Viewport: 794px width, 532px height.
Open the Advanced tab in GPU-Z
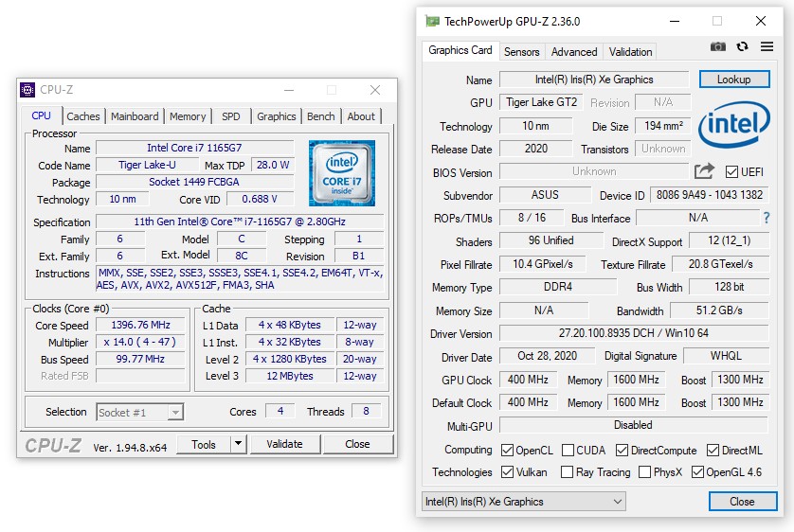[574, 51]
